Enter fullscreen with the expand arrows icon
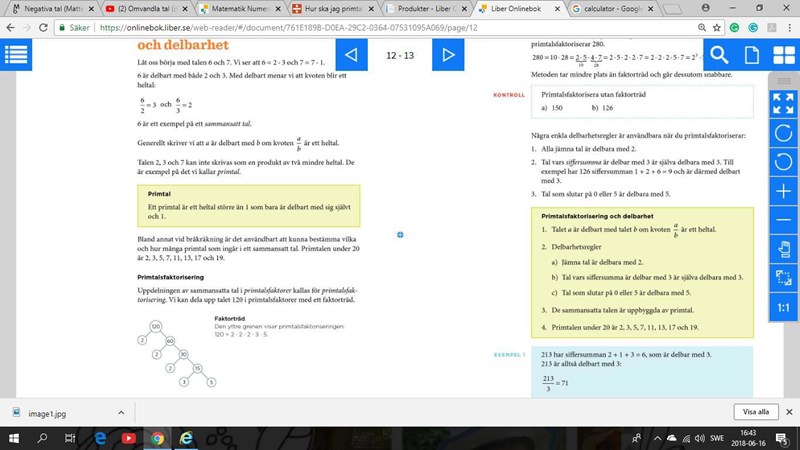Image resolution: width=800 pixels, height=450 pixels. click(784, 103)
